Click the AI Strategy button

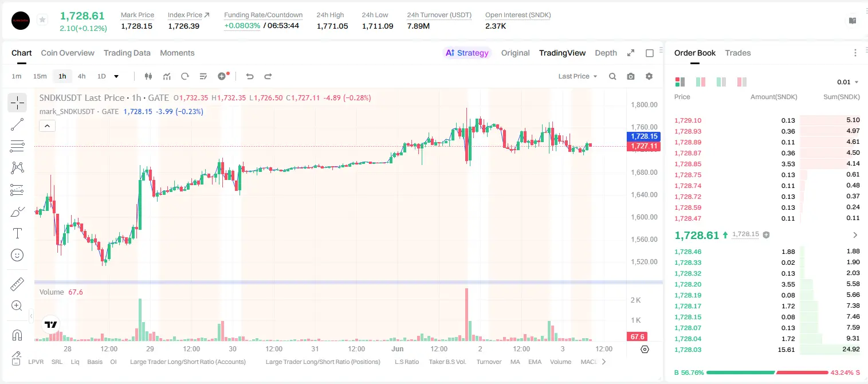[468, 53]
